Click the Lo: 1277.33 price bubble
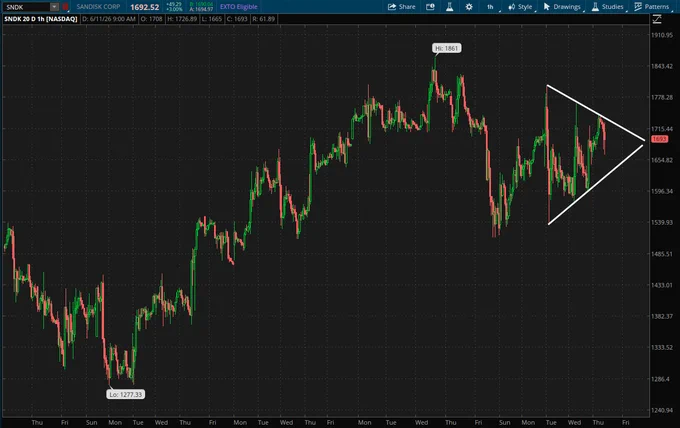The width and height of the screenshot is (680, 428). tap(126, 394)
